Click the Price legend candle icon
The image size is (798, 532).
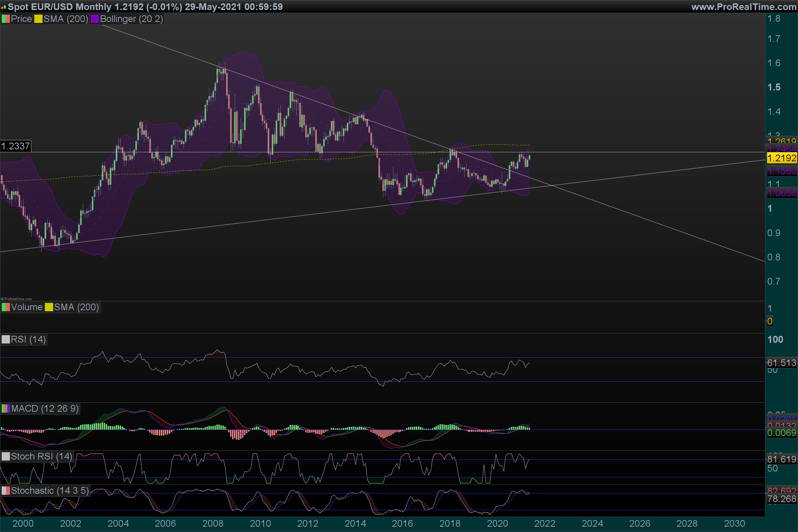6,19
